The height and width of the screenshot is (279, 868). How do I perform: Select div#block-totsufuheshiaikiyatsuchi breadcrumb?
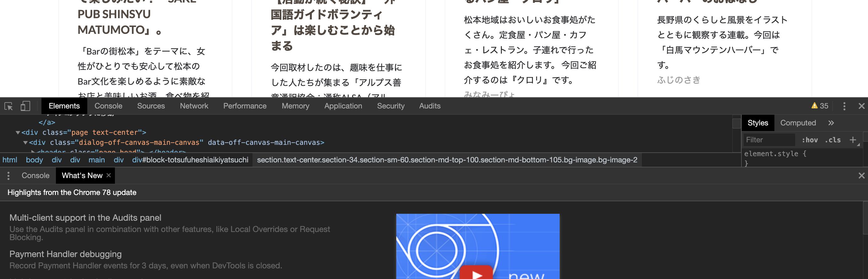pos(190,160)
